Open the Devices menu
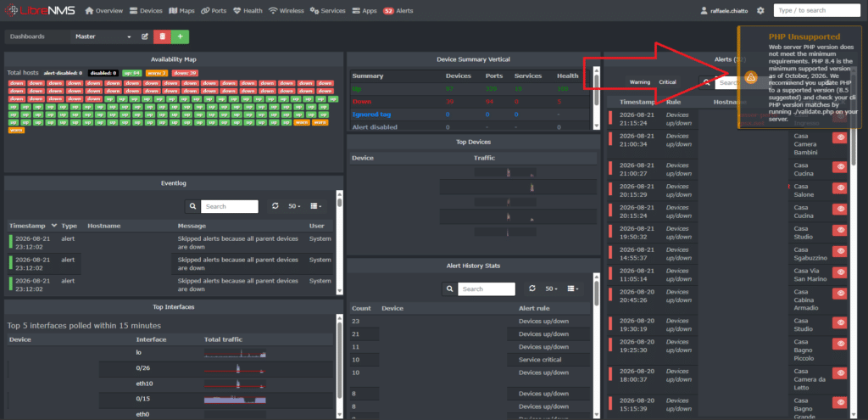 (x=146, y=10)
